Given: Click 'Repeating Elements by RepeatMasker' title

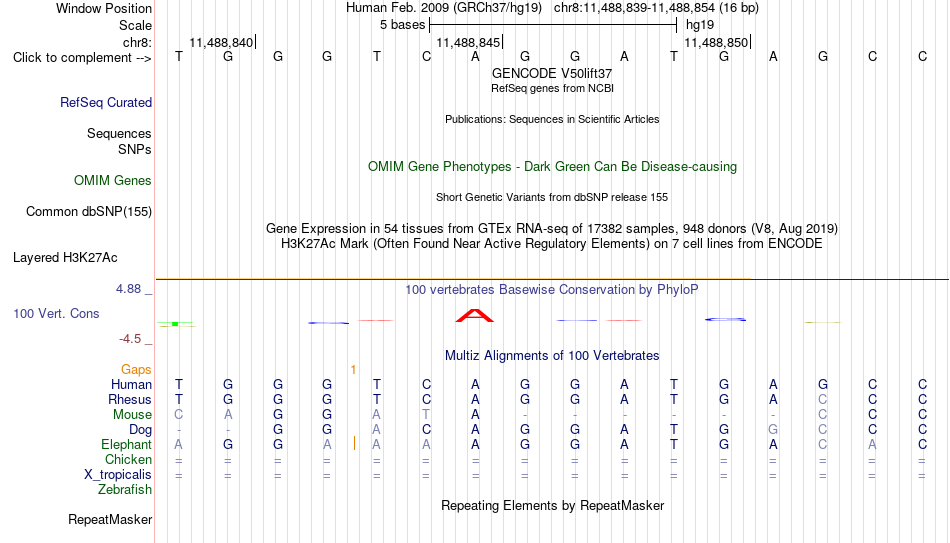Looking at the screenshot, I should (x=553, y=505).
